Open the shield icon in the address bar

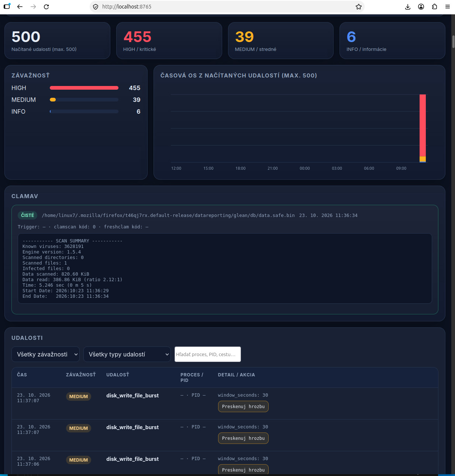(96, 7)
